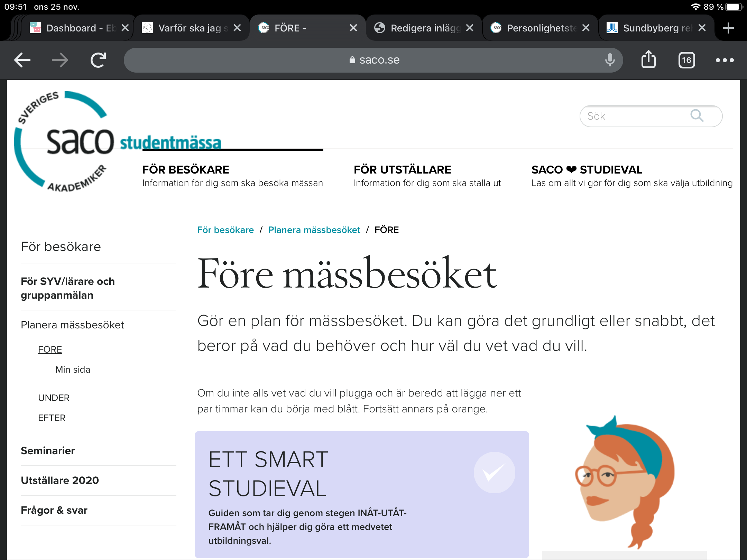The image size is (747, 560).
Task: Click Planera mässbesöket breadcrumb link
Action: click(314, 230)
